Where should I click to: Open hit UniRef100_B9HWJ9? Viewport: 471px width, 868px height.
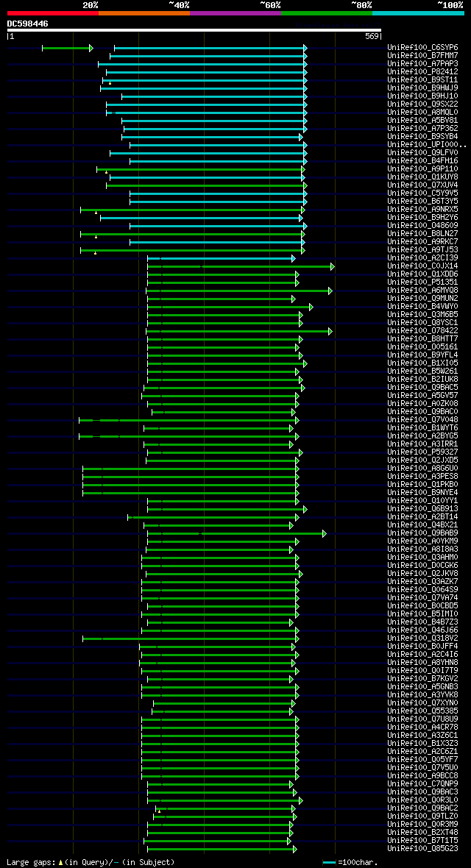click(x=422, y=88)
